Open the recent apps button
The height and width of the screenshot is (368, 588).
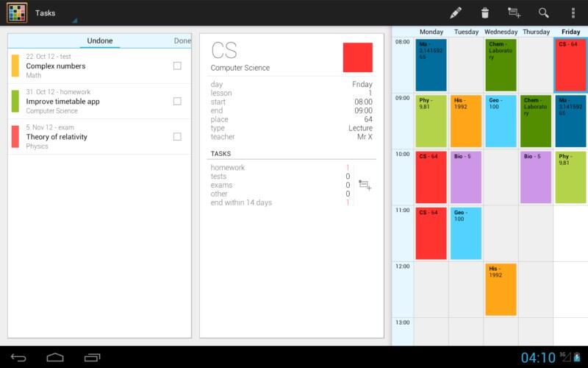pyautogui.click(x=93, y=358)
